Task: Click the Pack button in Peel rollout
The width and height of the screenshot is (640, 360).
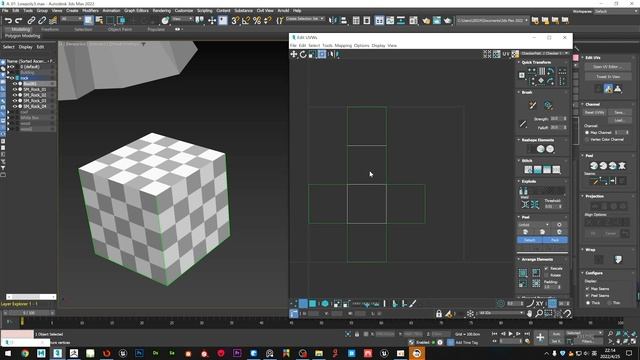Action: click(555, 240)
